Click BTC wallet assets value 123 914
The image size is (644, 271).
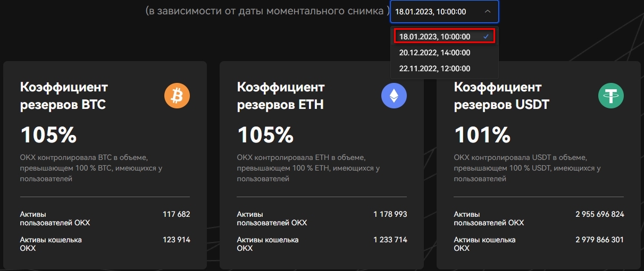point(176,240)
